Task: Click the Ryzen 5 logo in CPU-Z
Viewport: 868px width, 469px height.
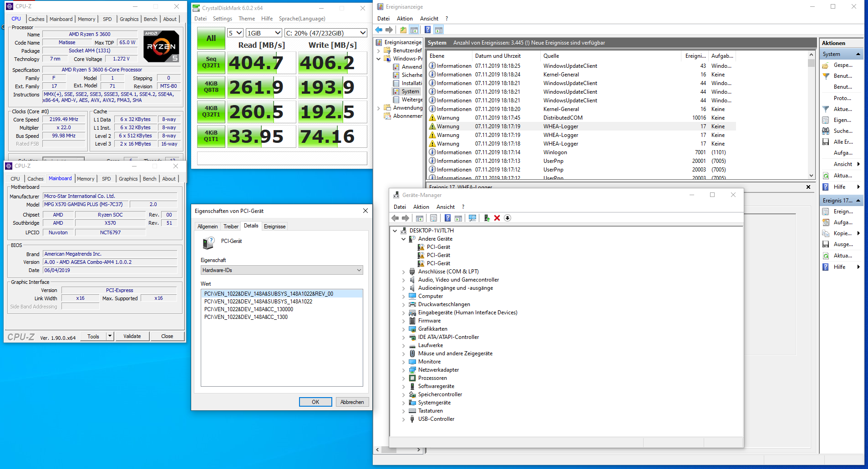Action: 161,46
